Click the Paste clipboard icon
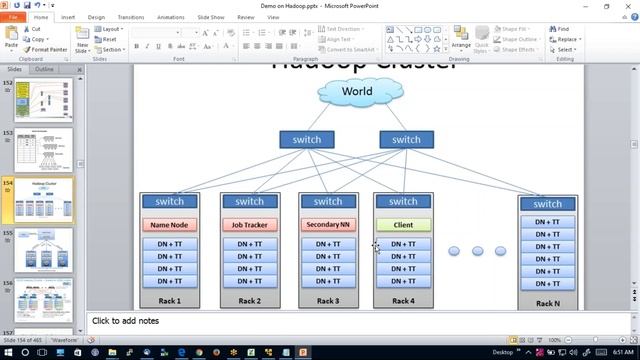The image size is (640, 360). [11, 33]
